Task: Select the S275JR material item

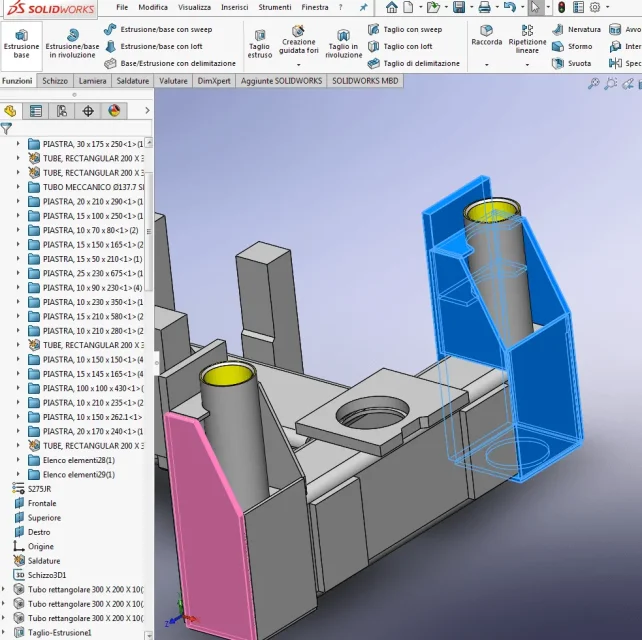Action: coord(39,489)
